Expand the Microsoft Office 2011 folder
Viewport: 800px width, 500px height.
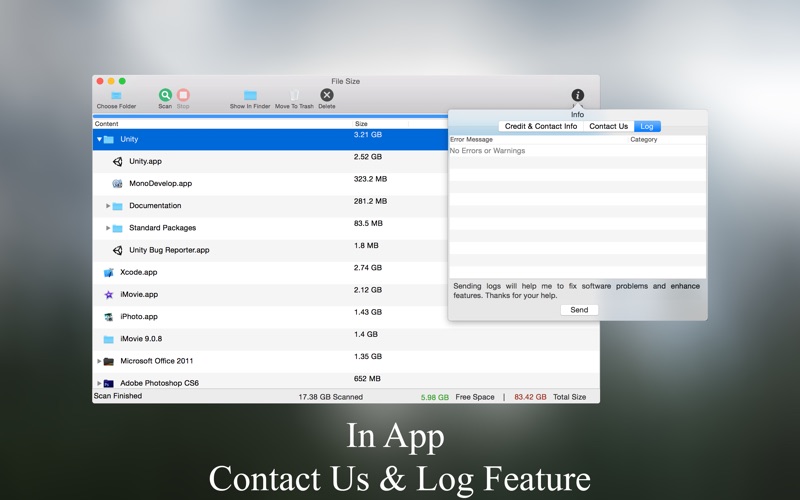99,361
